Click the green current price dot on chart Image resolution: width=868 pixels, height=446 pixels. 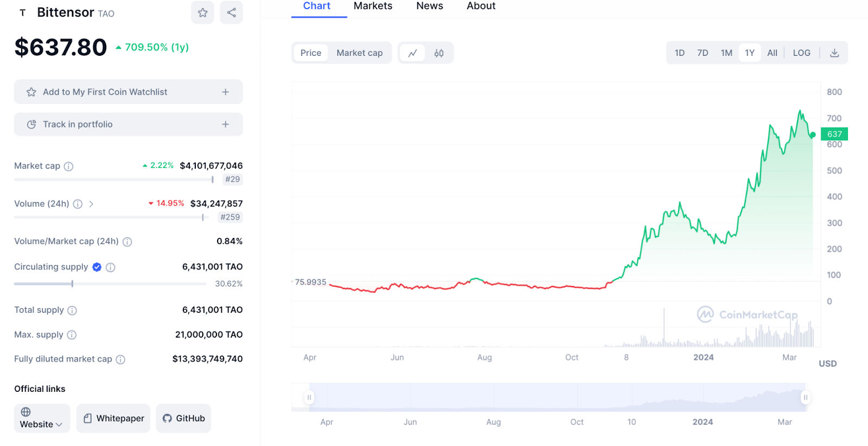(813, 135)
